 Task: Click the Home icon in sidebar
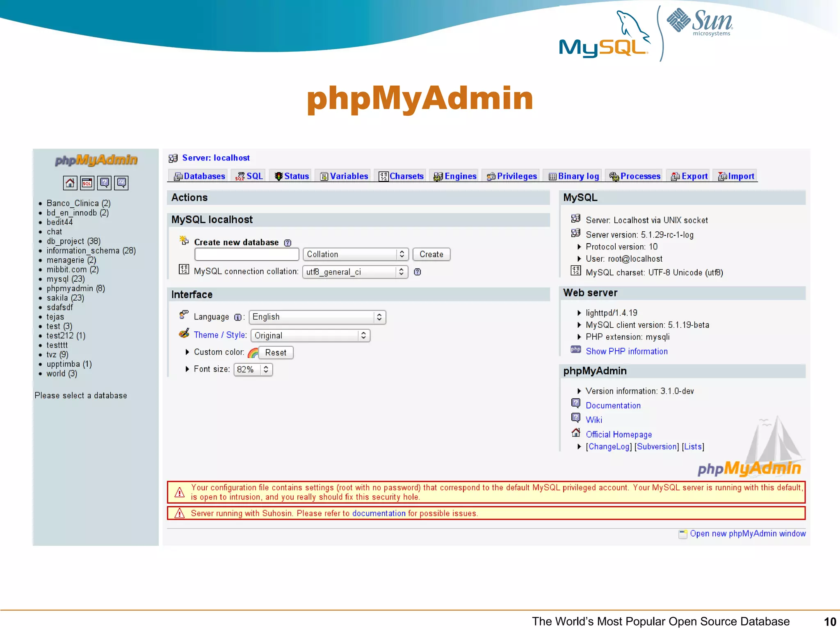pos(70,183)
